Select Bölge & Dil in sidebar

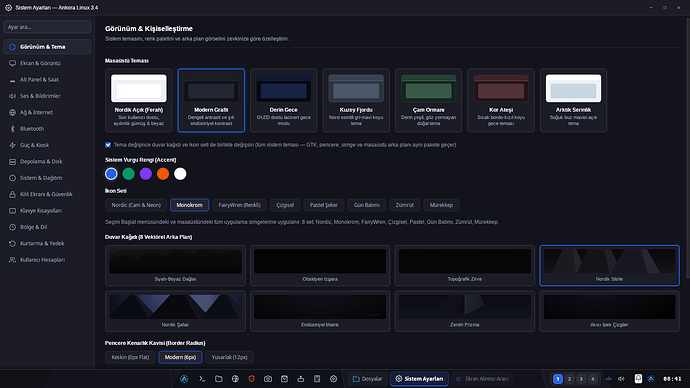point(47,227)
